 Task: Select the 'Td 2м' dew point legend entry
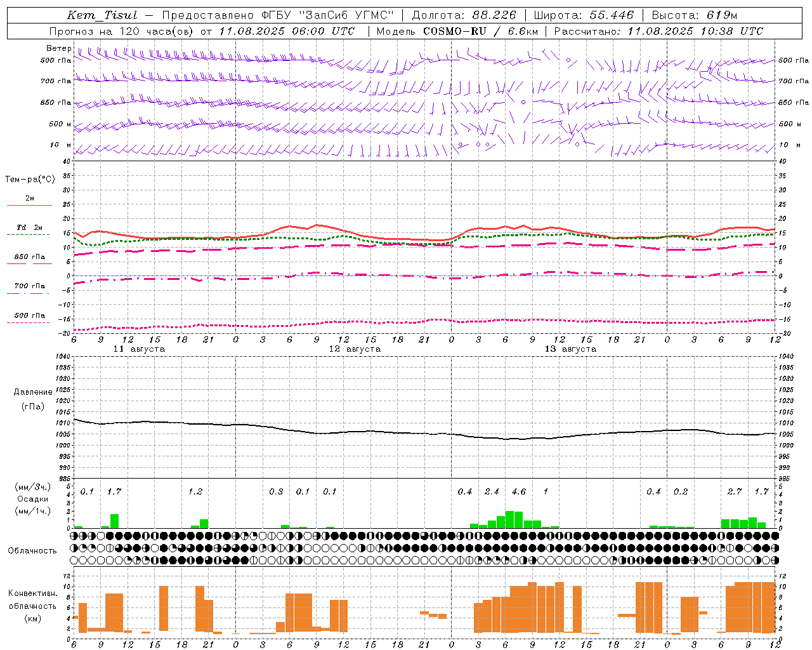pos(29,227)
